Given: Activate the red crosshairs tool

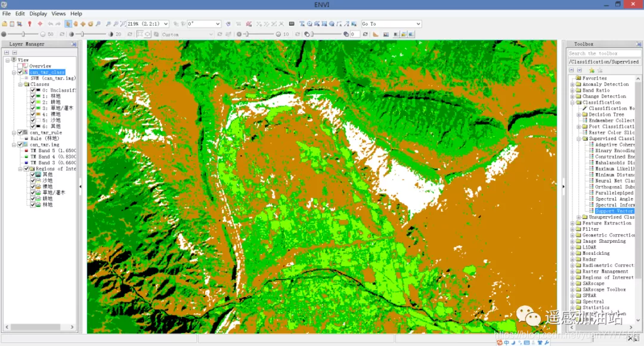Looking at the screenshot, I should click(x=40, y=24).
